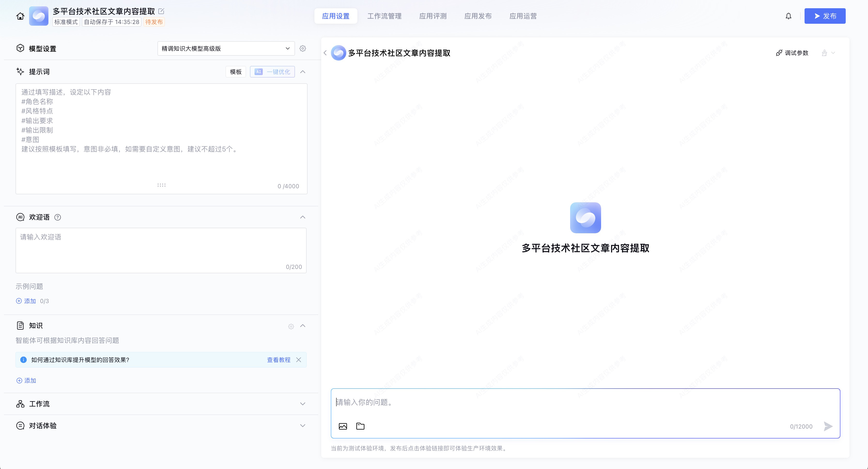
Task: Click the blue 发布 publish button
Action: (x=825, y=16)
